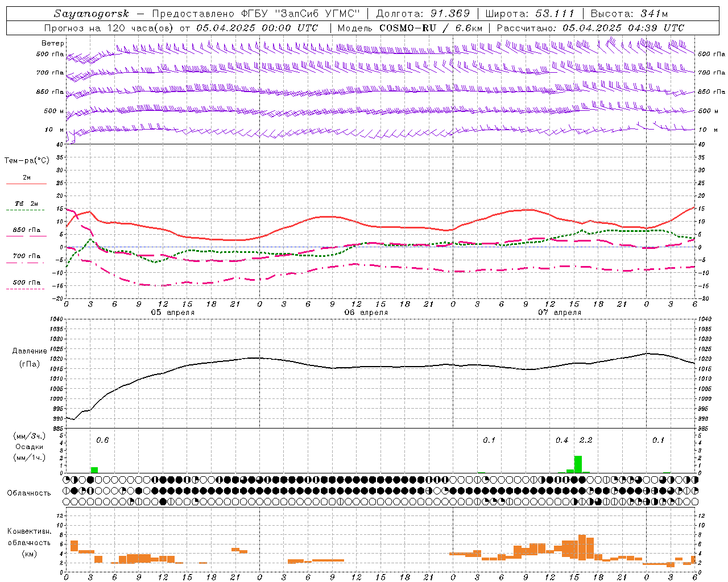Click the 0.6 precipitation amount value
Screen dimensions: 728x582
click(x=102, y=440)
